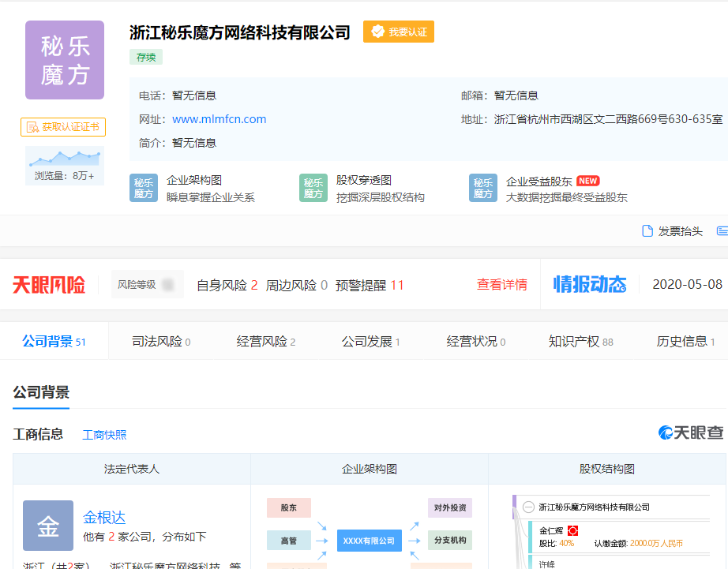Viewport: 728px width, 569px height.
Task: Click the 2000.0万 人民币 amount
Action: tap(656, 544)
